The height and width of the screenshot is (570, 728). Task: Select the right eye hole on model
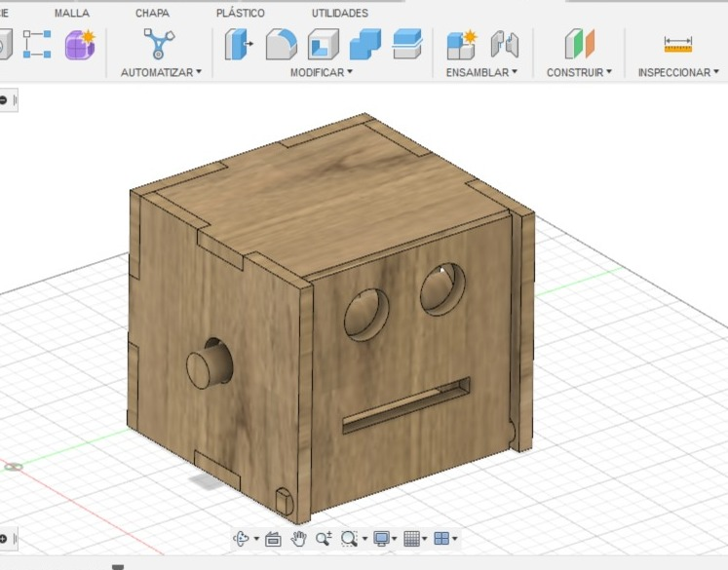point(442,289)
